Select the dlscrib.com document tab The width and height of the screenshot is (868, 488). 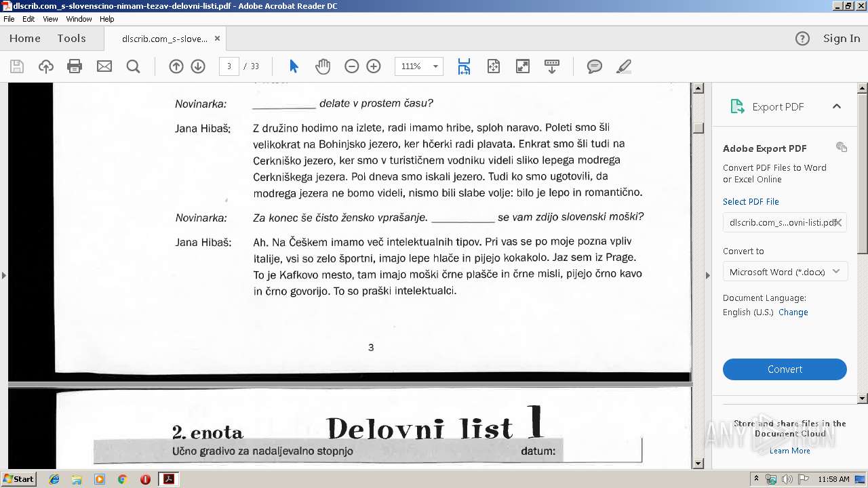point(165,39)
